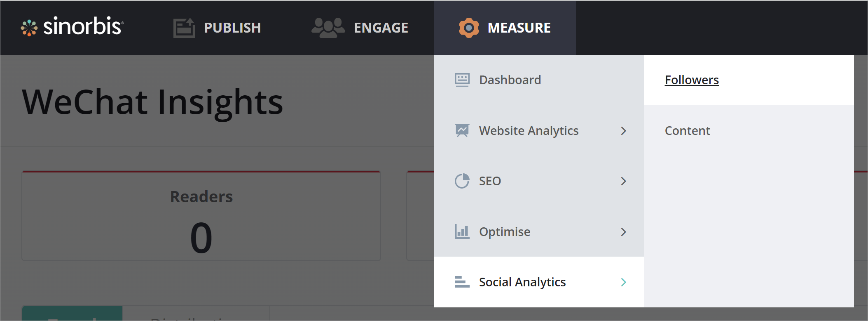Expand the Website Analytics submenu chevron
The height and width of the screenshot is (321, 868).
click(x=623, y=131)
